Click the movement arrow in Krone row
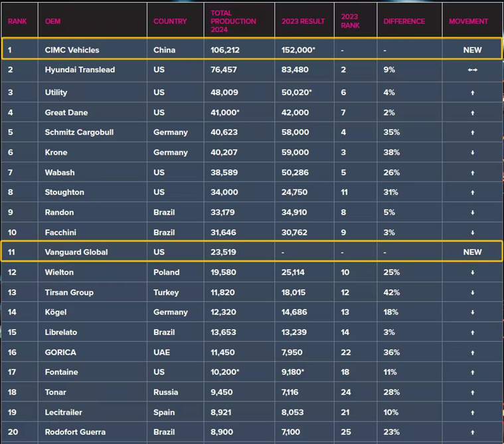Viewport: 504px width, 444px height. pyautogui.click(x=472, y=152)
